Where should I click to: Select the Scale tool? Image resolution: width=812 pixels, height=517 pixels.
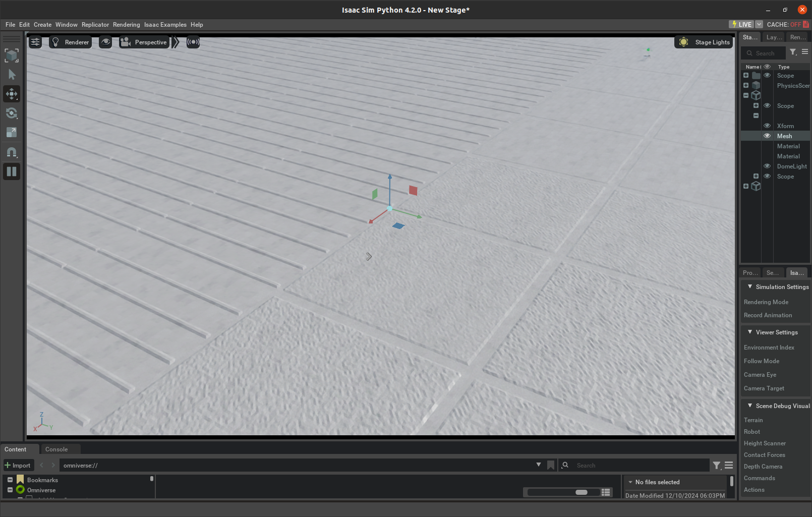(x=11, y=133)
